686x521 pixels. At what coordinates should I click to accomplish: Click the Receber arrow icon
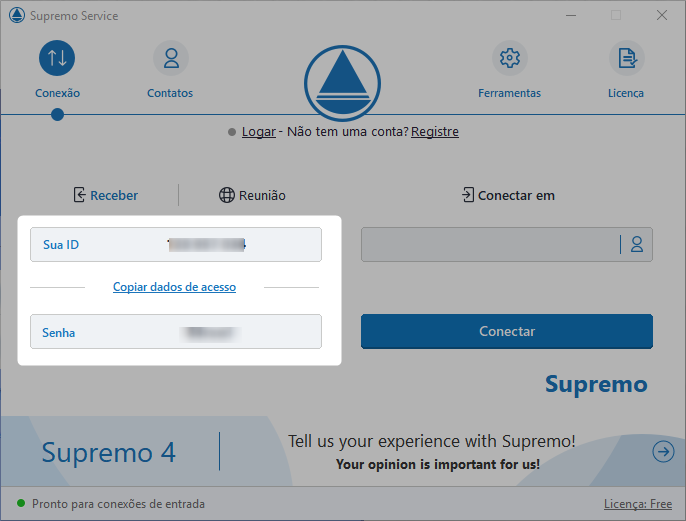(x=79, y=195)
